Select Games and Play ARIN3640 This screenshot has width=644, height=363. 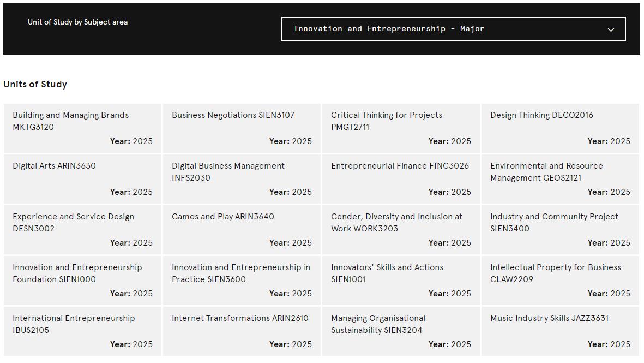pos(242,230)
